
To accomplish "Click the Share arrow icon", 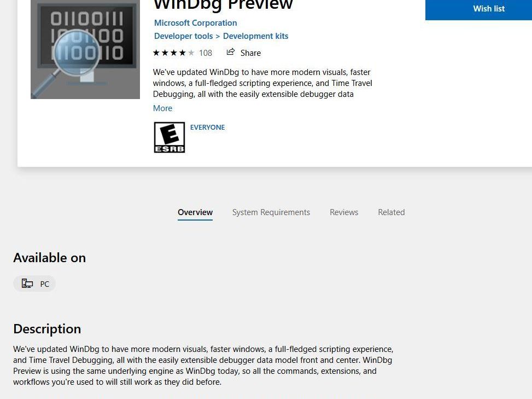I will (x=231, y=52).
